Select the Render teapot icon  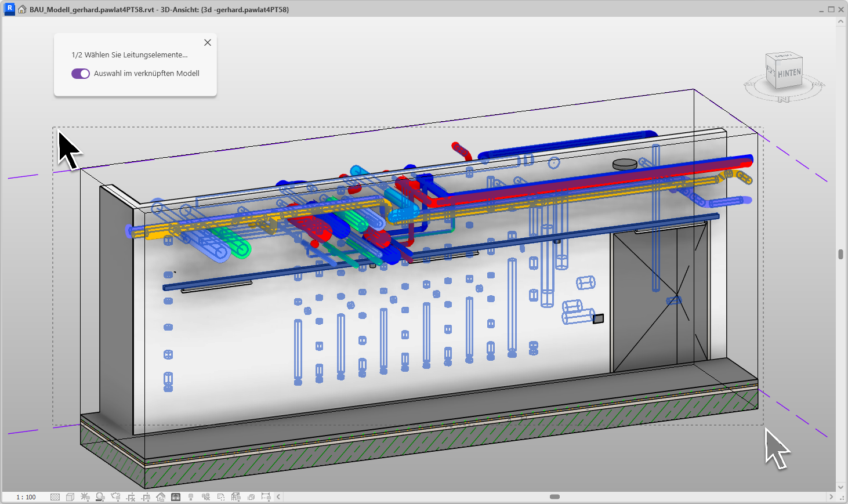click(115, 497)
